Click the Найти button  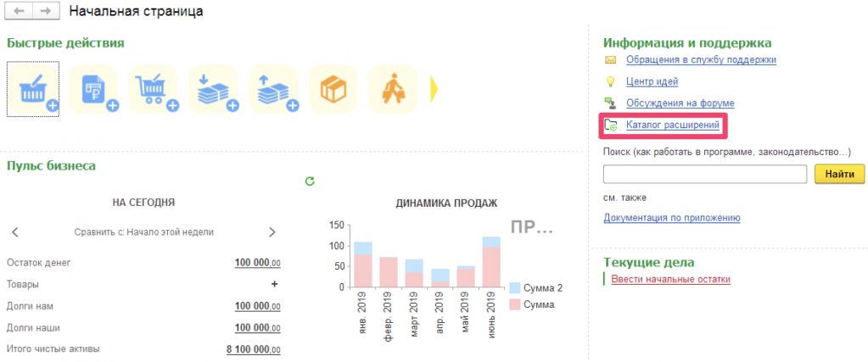(x=839, y=175)
